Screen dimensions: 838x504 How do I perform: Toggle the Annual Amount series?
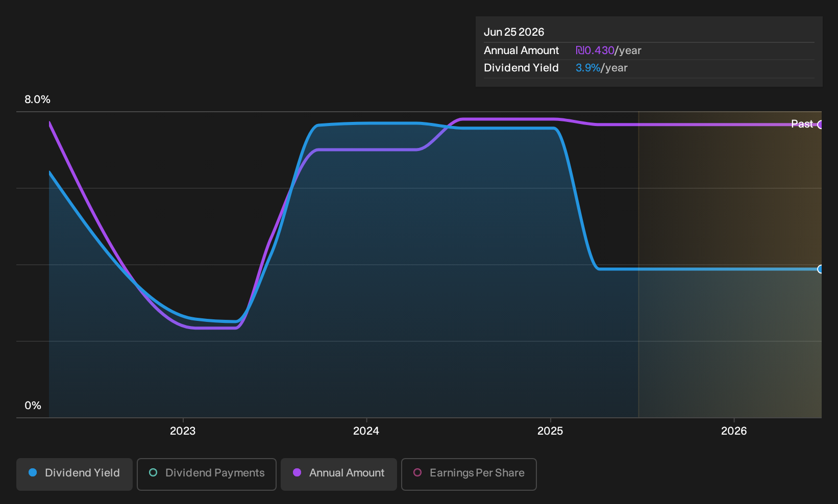tap(339, 474)
